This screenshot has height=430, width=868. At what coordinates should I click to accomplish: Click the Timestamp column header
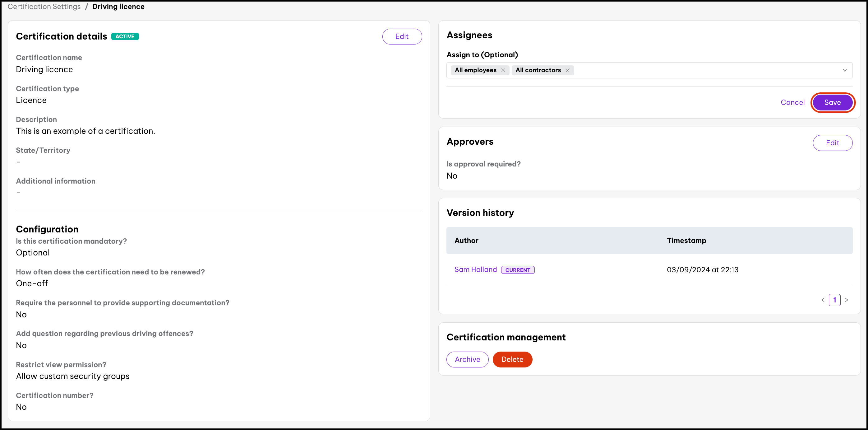coord(686,241)
